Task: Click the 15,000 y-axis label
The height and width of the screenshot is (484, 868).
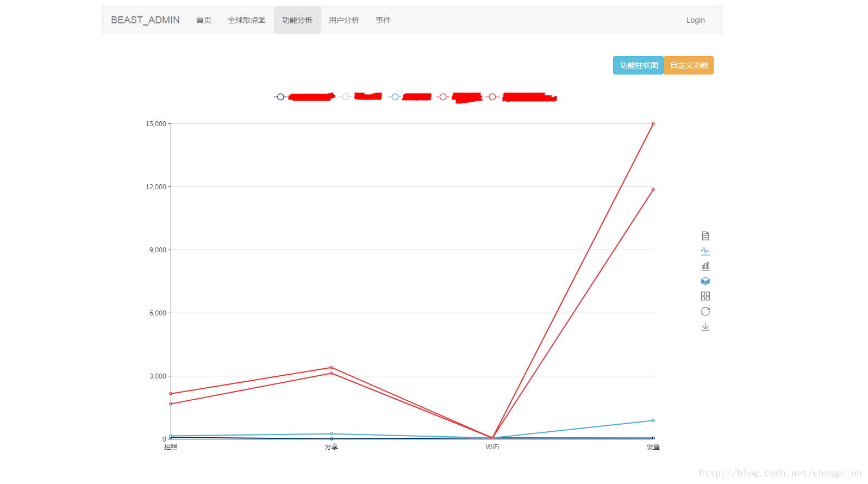Action: [x=156, y=124]
